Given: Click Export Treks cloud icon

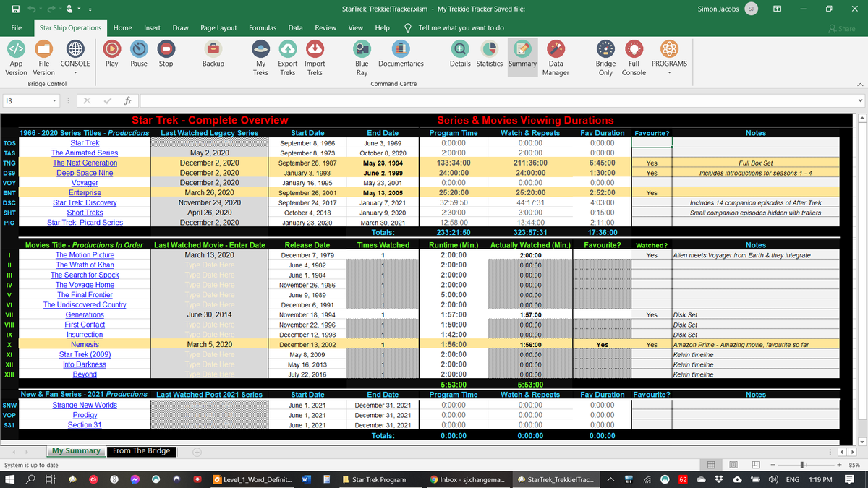Looking at the screenshot, I should coord(288,49).
